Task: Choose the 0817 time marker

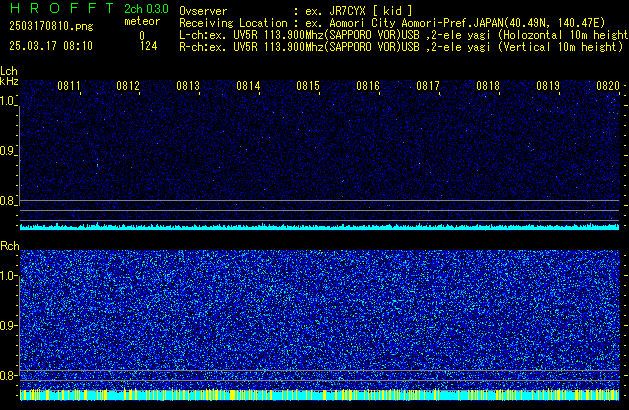Action: (428, 86)
